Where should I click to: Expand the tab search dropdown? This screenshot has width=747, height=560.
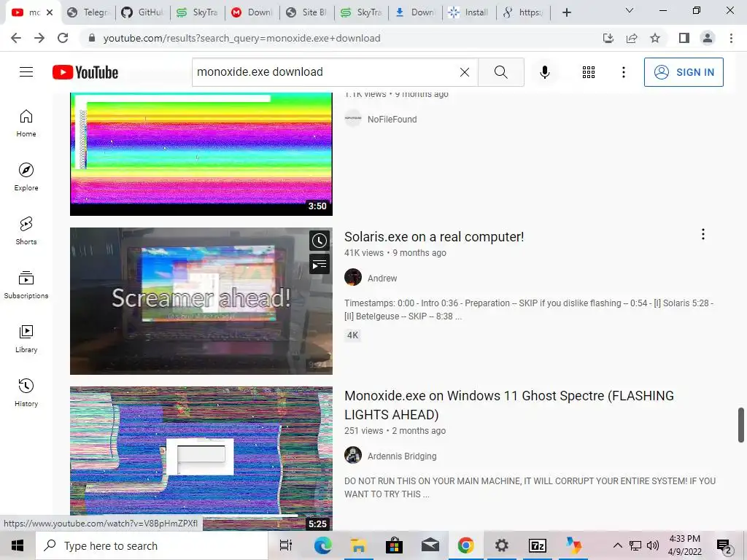click(x=630, y=11)
